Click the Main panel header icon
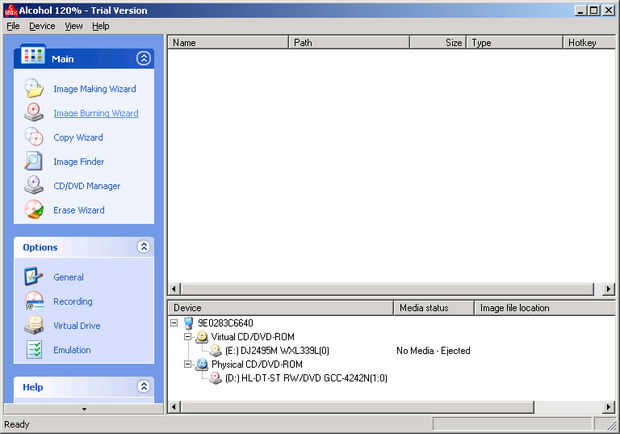The width and height of the screenshot is (620, 434). click(33, 55)
